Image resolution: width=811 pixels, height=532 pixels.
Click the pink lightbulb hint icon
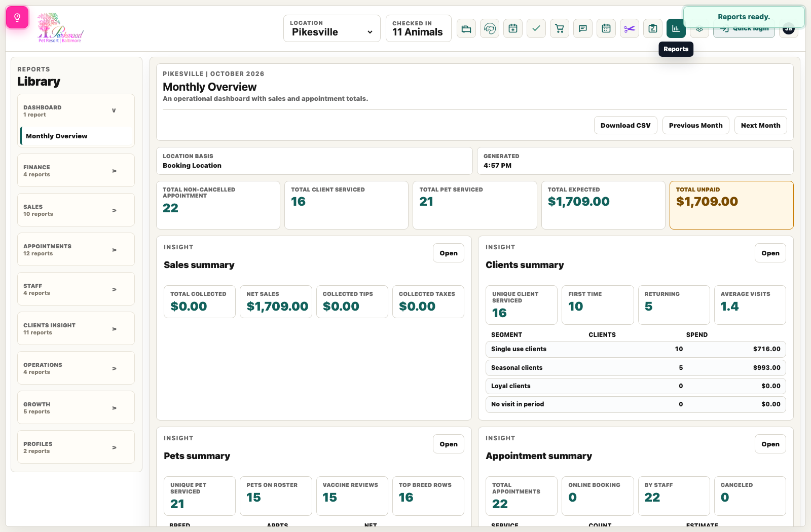[x=17, y=18]
